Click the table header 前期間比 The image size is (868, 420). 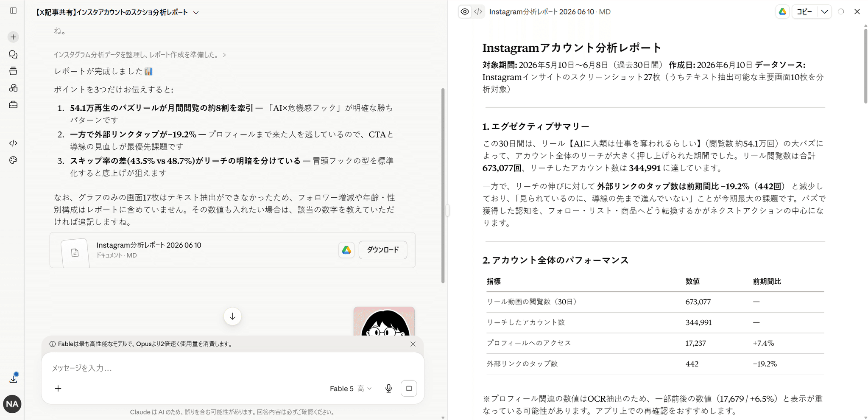point(767,281)
